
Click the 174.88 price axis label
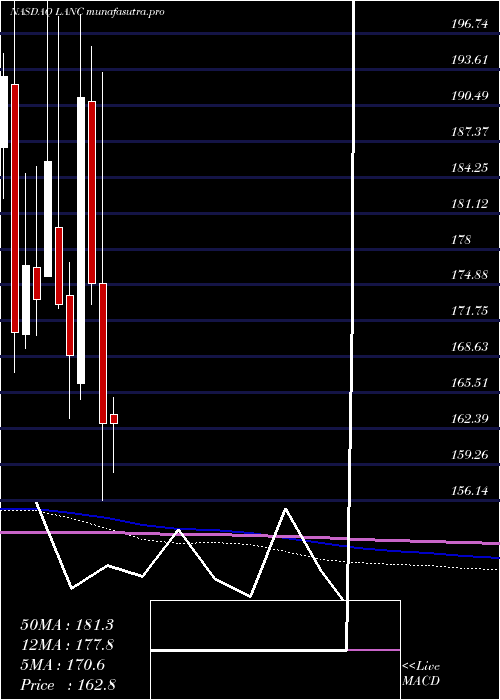point(470,275)
